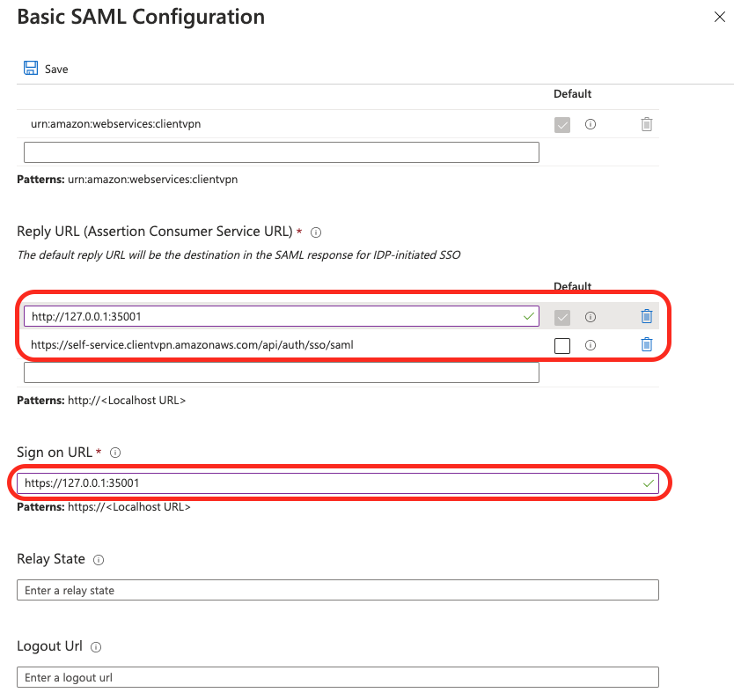Delete the urn:amazon:webservices:clientvpn identifier entry
Screen dimensions: 741x700
647,124
